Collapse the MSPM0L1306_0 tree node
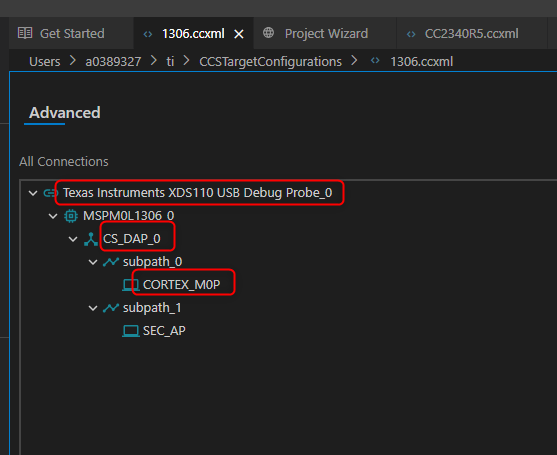 [53, 216]
